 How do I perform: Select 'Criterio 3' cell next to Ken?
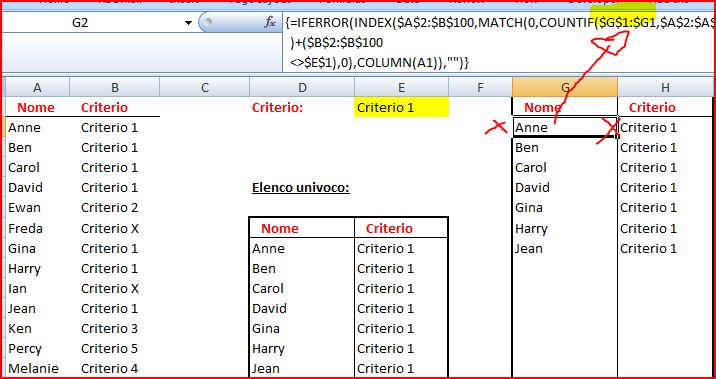pyautogui.click(x=110, y=329)
